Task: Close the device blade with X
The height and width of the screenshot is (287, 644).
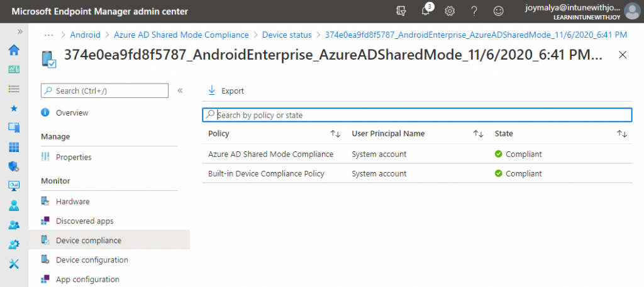Action: coord(623,55)
